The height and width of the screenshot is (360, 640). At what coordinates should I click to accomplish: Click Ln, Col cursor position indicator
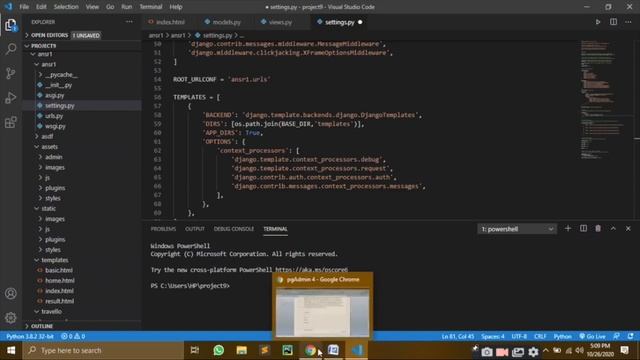[x=458, y=336]
